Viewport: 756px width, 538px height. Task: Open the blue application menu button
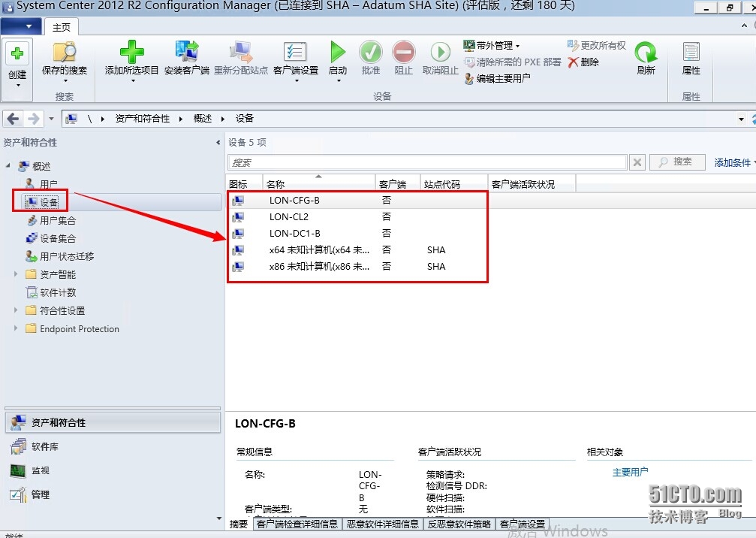point(21,26)
